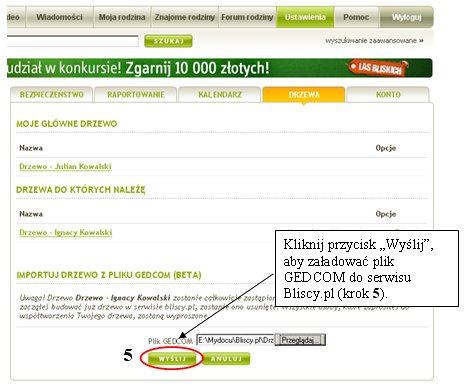467x386 pixels.
Task: Open Znajome rodziny page
Action: (x=185, y=17)
